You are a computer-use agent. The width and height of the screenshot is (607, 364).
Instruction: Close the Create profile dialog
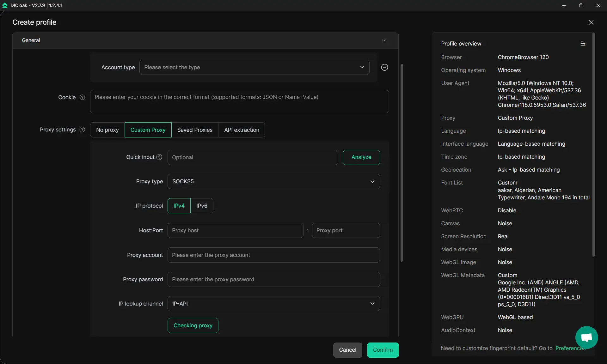pos(591,22)
